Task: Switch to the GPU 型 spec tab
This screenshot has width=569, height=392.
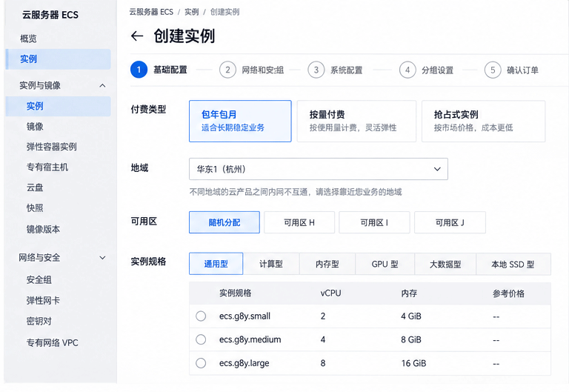Action: click(385, 264)
